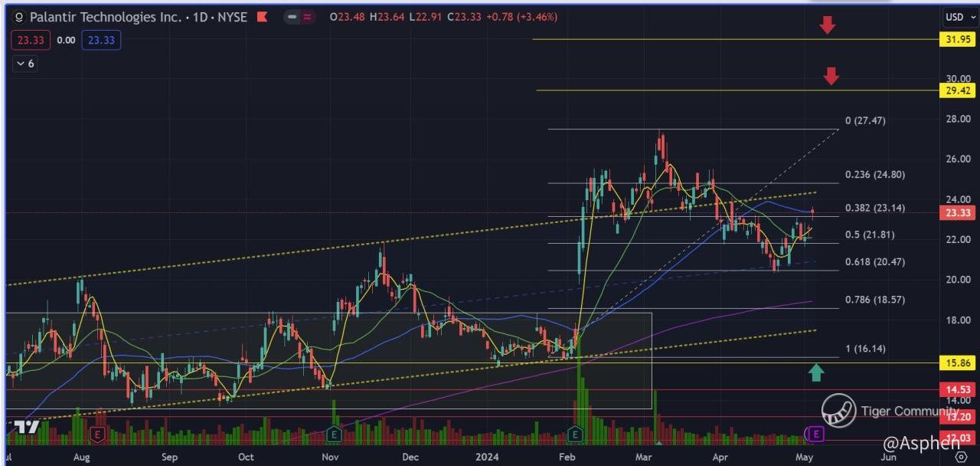Click the Nov label on time axis
The image size is (980, 466).
pos(330,456)
